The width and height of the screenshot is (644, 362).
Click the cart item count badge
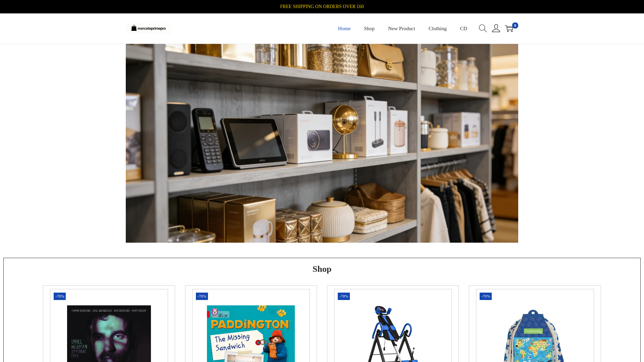[x=515, y=25]
